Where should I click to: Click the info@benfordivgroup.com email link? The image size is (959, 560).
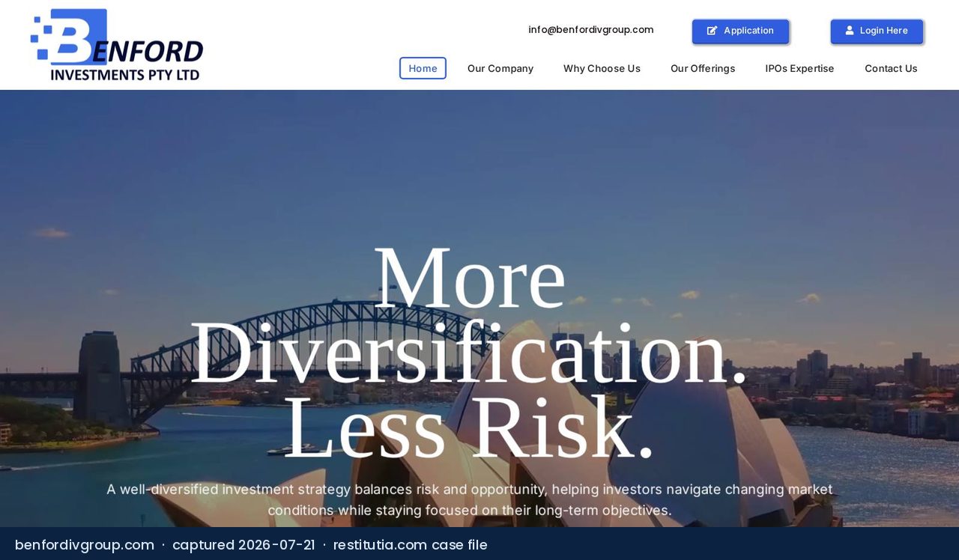[591, 30]
